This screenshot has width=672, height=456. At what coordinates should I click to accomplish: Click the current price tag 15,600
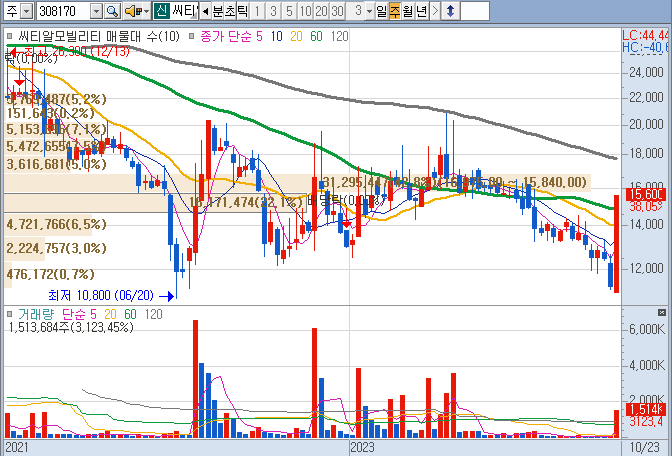(x=646, y=194)
